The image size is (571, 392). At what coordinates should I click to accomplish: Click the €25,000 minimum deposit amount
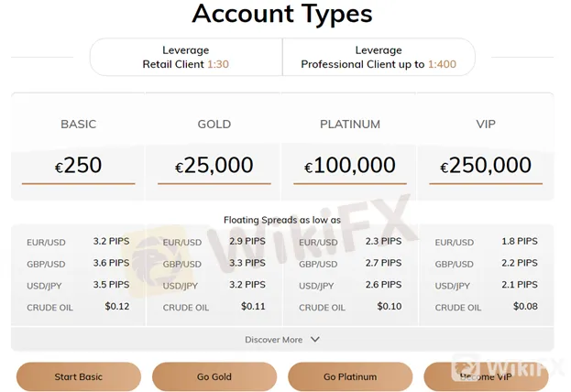(214, 165)
